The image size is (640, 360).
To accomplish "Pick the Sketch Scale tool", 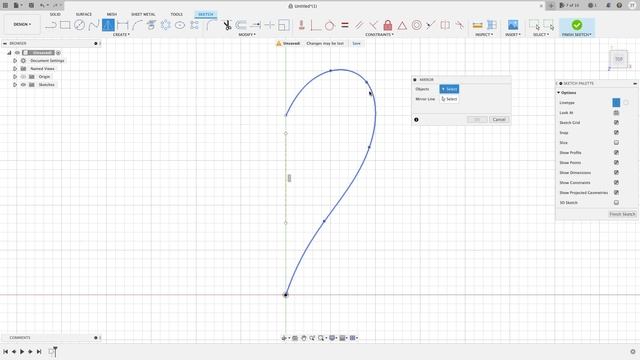I will pos(284,25).
